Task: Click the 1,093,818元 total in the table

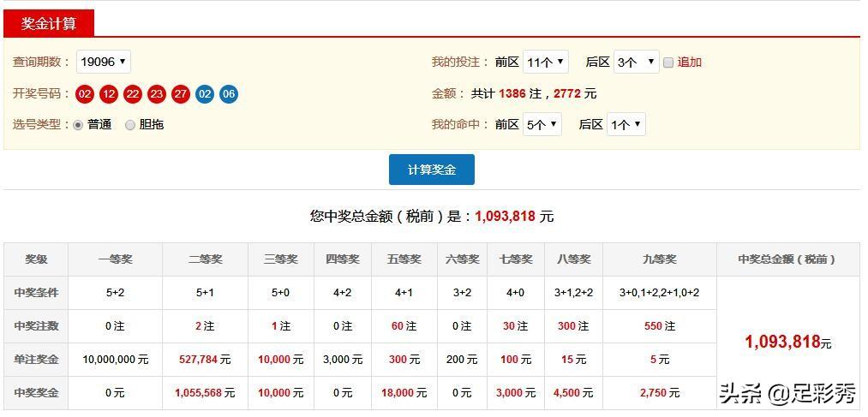Action: pos(787,342)
